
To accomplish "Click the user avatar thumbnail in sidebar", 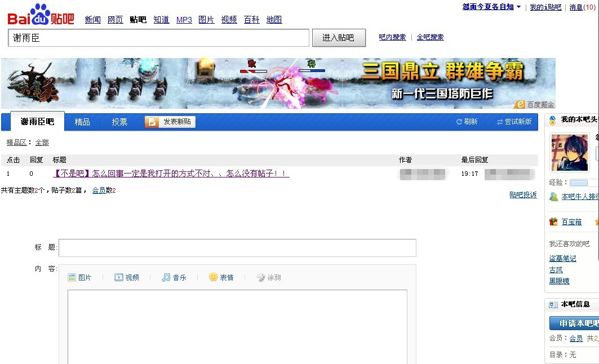I will (x=570, y=153).
